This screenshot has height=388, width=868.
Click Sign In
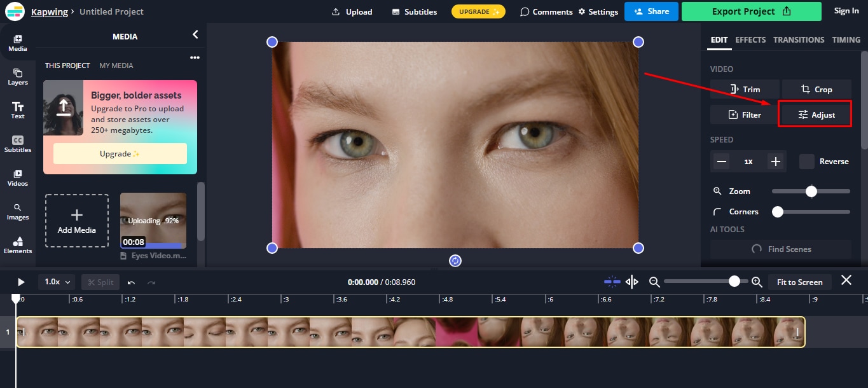846,11
